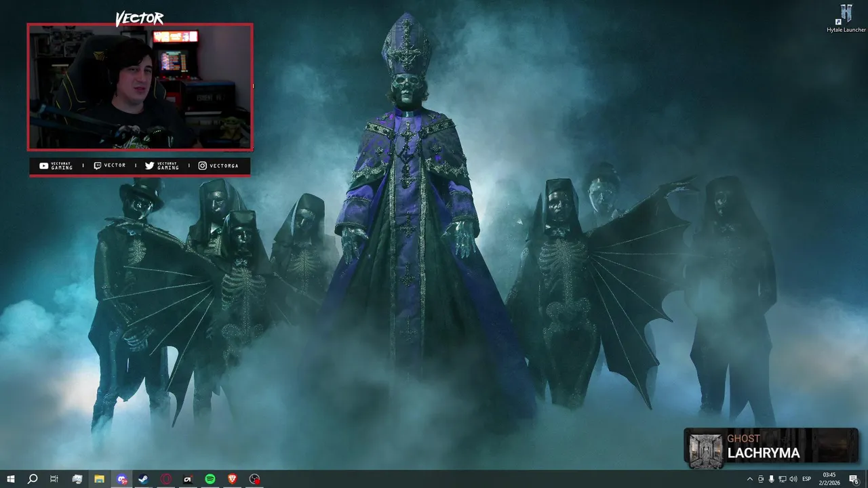Screen dimensions: 868x488
Task: Click the Twitch VECTOR label
Action: (109, 166)
